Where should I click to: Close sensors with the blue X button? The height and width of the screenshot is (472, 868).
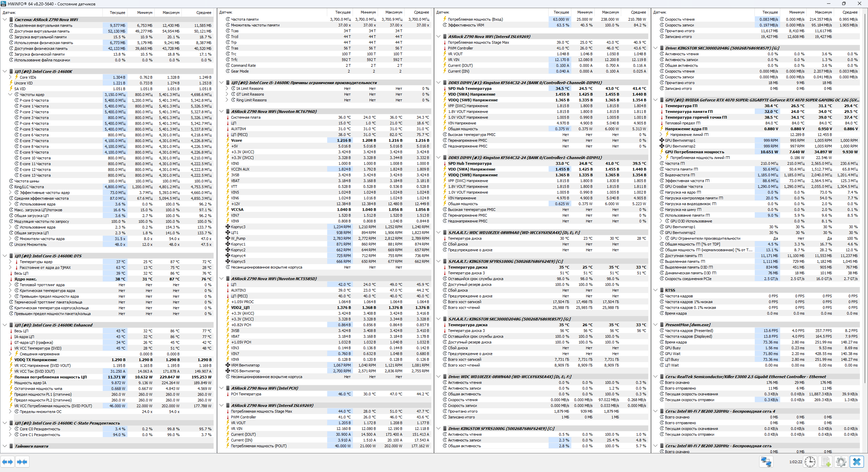tap(857, 462)
